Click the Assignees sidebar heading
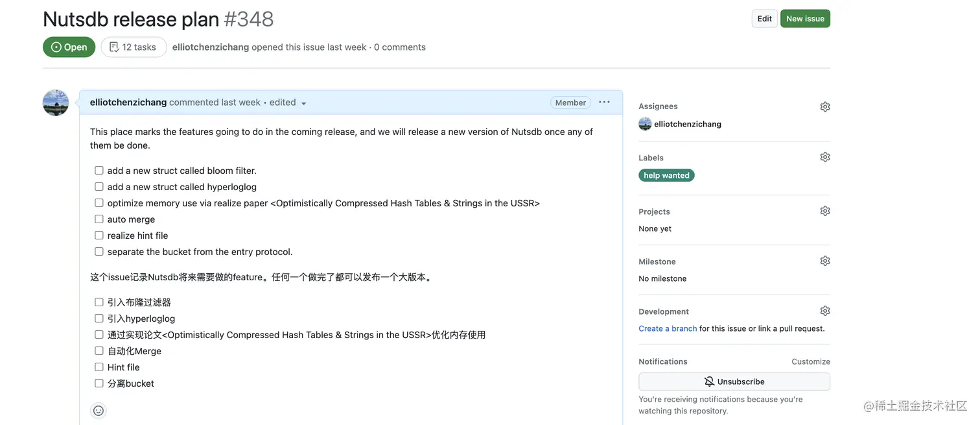980x425 pixels. pyautogui.click(x=658, y=106)
